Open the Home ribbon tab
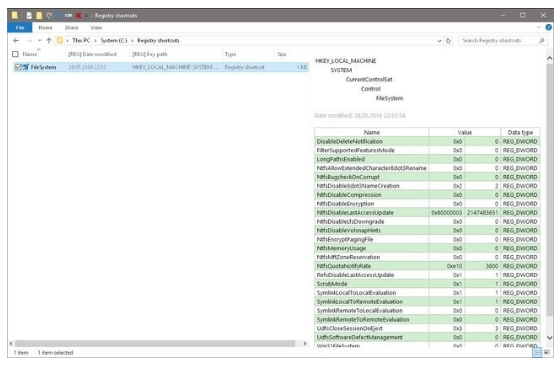The width and height of the screenshot is (560, 365). click(45, 28)
